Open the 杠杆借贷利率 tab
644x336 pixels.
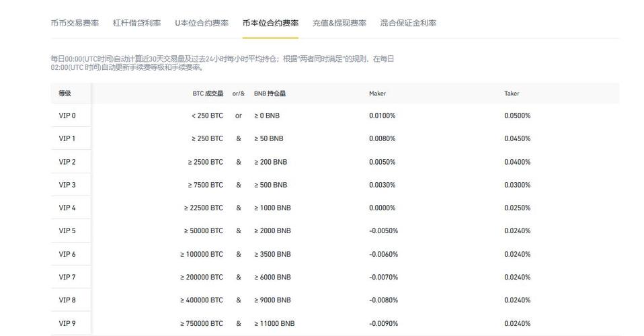pos(136,23)
